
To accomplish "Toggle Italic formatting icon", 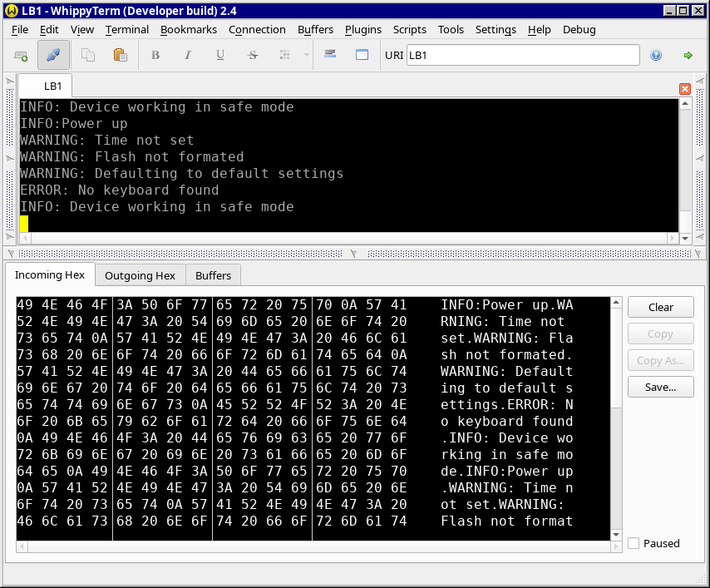I will pyautogui.click(x=187, y=55).
